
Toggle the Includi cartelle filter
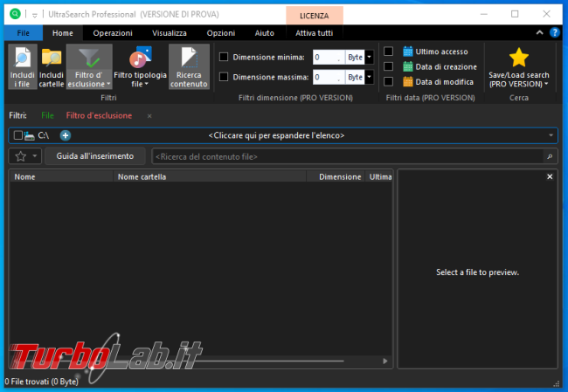[x=51, y=67]
